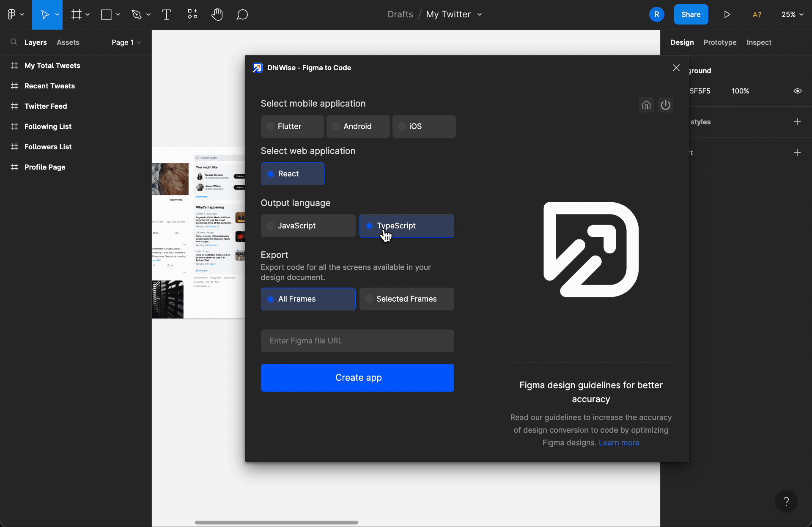
Task: Select the Selected Frames export option
Action: (x=406, y=299)
